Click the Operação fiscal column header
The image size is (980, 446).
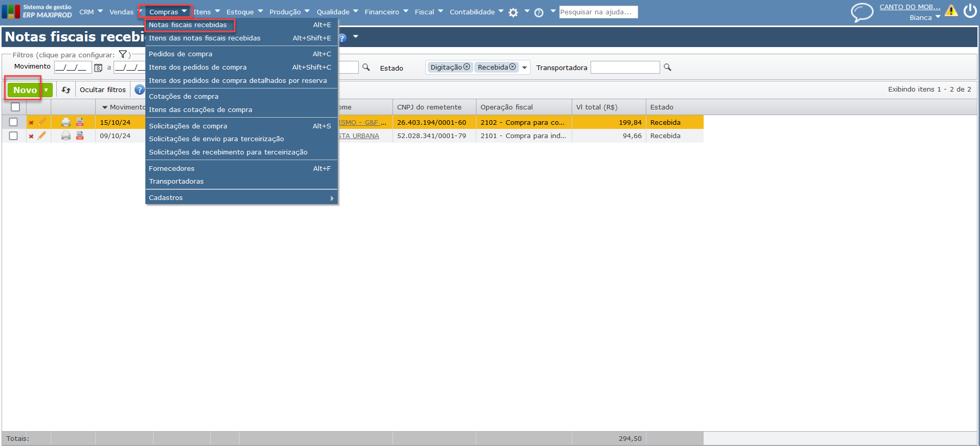tap(524, 107)
